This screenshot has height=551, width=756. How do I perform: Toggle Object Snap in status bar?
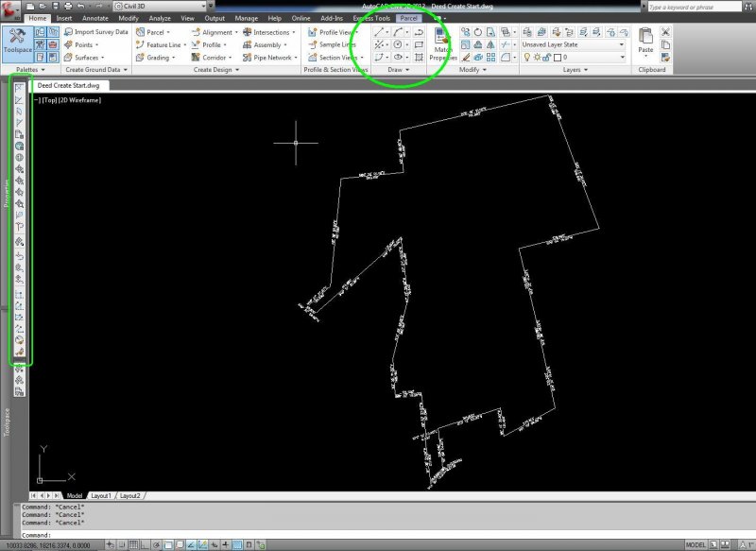point(168,545)
